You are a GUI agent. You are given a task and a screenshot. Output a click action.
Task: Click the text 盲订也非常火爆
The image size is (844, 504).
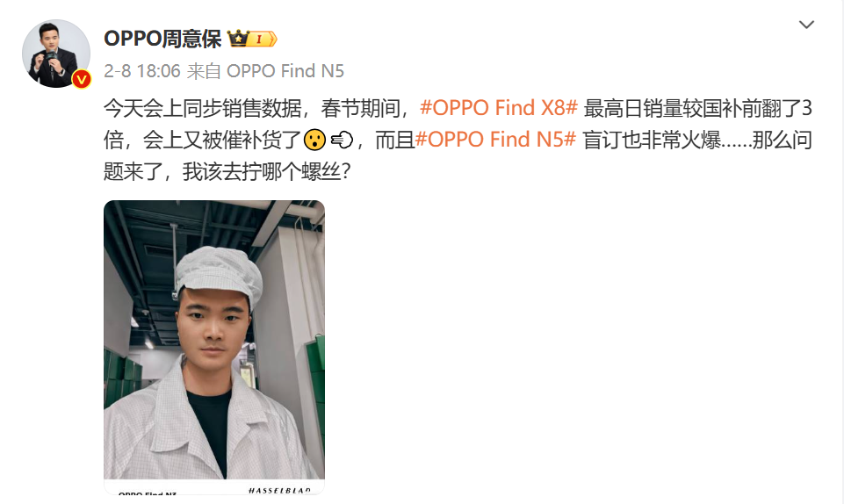click(652, 140)
